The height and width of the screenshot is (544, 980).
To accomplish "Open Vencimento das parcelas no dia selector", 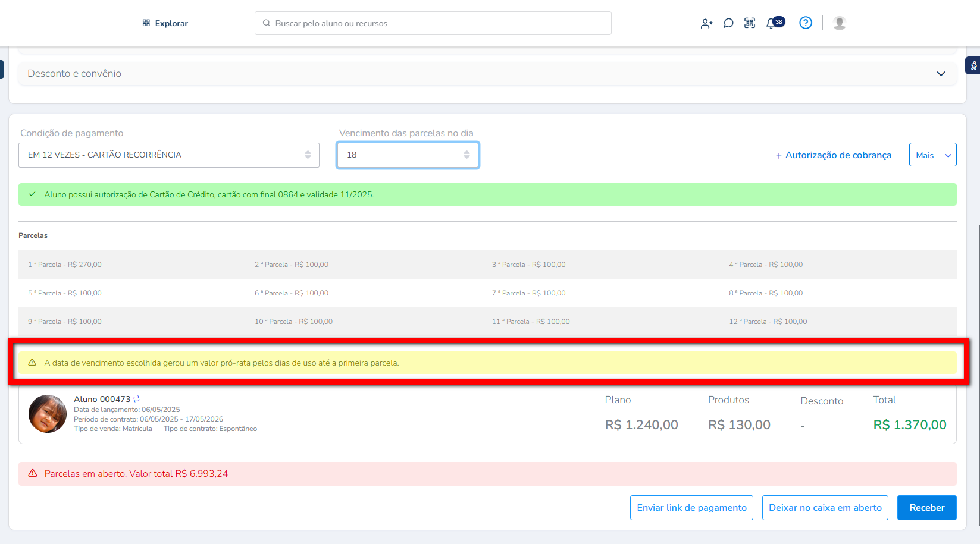I will click(x=408, y=155).
